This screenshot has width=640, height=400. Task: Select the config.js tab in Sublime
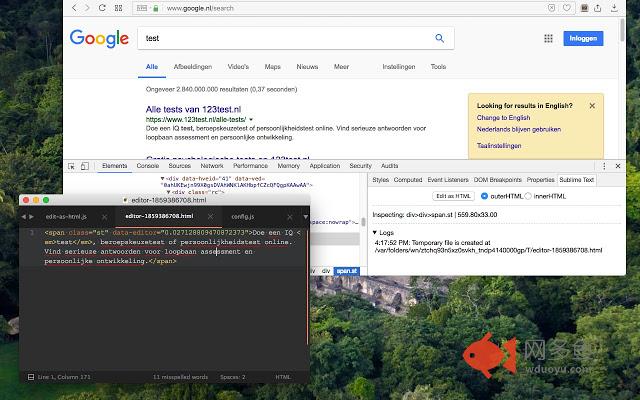click(x=243, y=217)
